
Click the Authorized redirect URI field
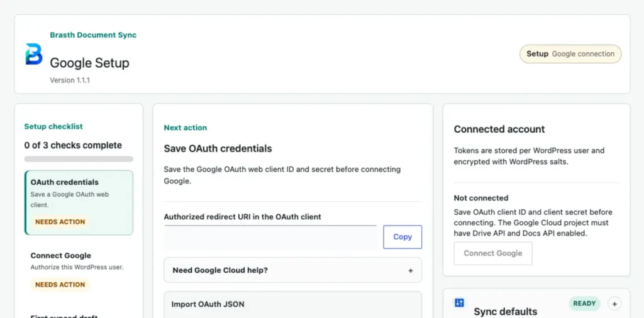pyautogui.click(x=270, y=237)
